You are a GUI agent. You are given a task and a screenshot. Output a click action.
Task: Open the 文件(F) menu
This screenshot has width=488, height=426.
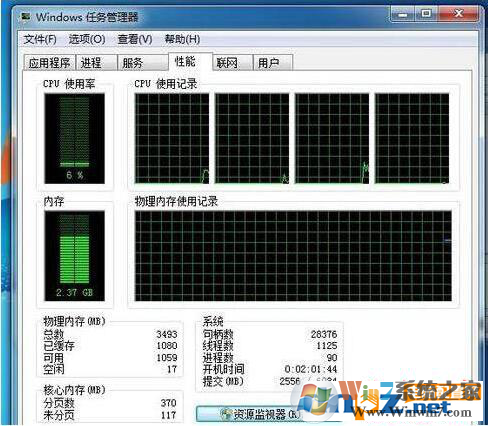tap(40, 39)
